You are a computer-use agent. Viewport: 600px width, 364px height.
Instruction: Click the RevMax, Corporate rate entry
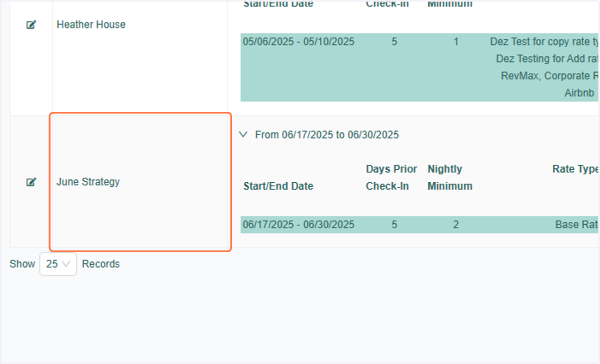(x=550, y=76)
